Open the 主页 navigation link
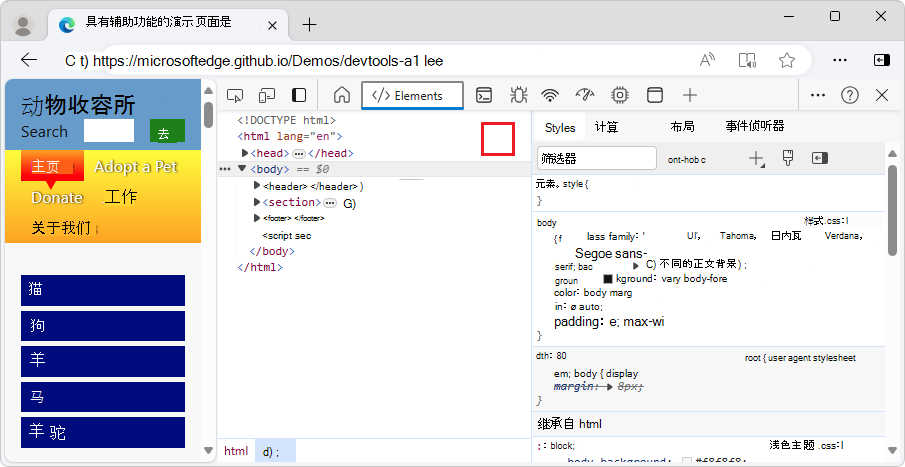The width and height of the screenshot is (905, 467). (52, 166)
